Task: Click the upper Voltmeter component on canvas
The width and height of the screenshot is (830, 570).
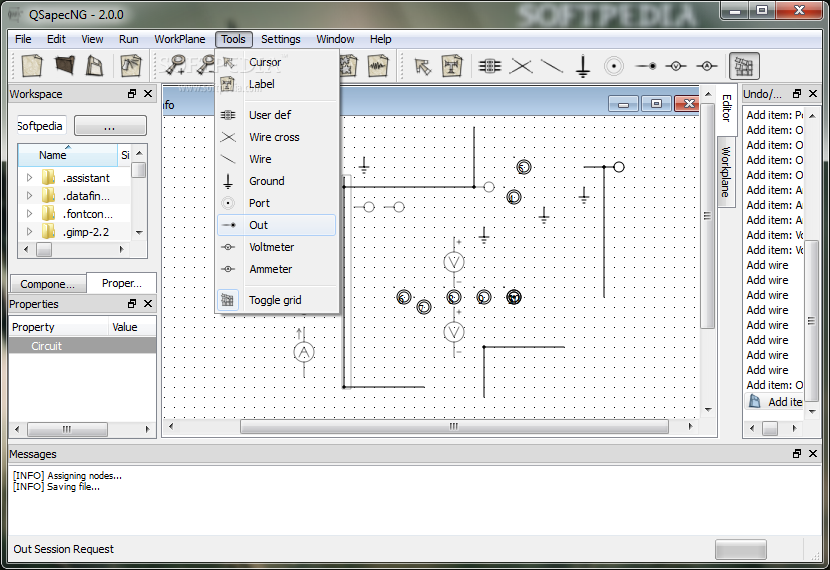Action: pos(454,261)
